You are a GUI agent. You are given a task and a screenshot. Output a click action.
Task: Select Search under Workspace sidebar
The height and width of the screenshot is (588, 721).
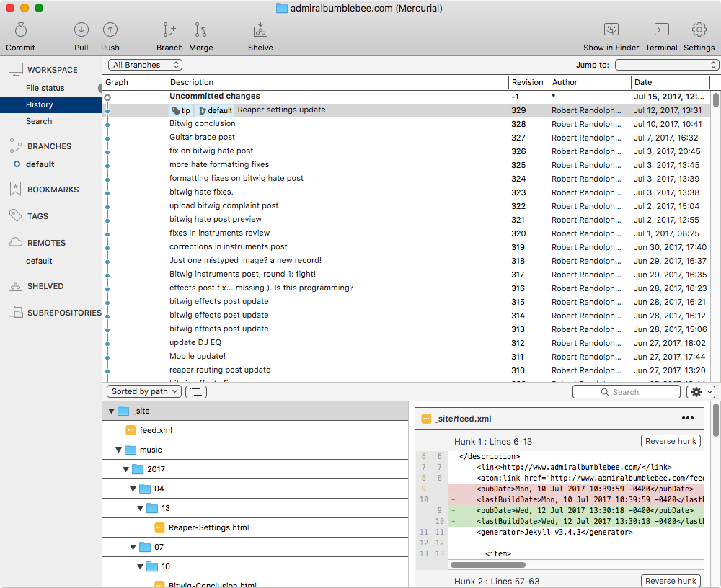tap(39, 121)
